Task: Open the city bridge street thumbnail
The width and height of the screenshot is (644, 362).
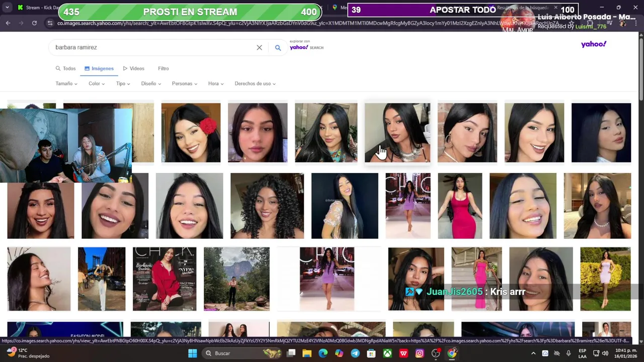Action: click(102, 279)
